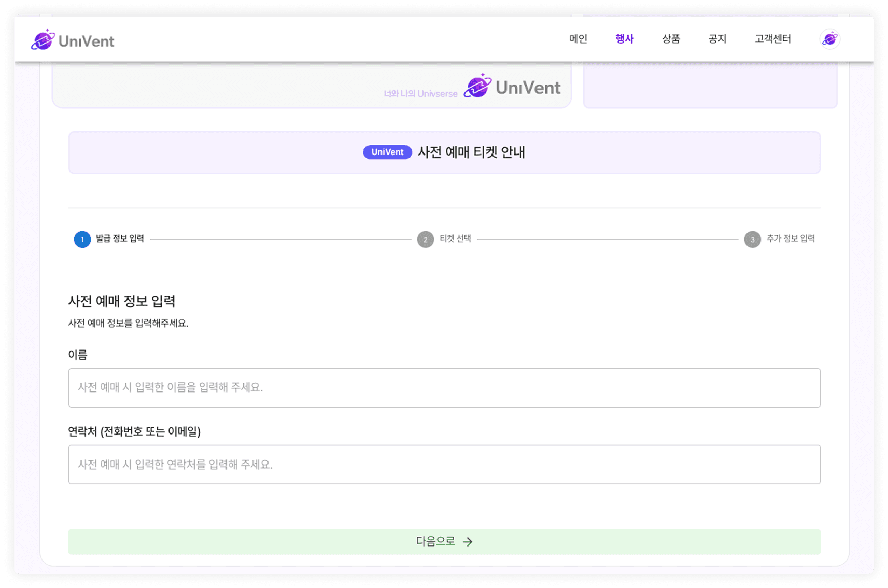Click the arrow icon on 다음으로 button
The image size is (888, 588).
pos(468,542)
